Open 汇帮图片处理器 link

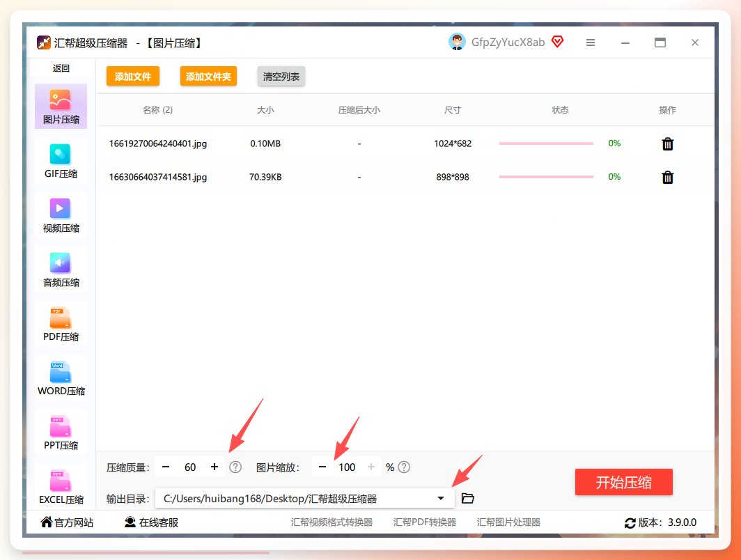[508, 522]
